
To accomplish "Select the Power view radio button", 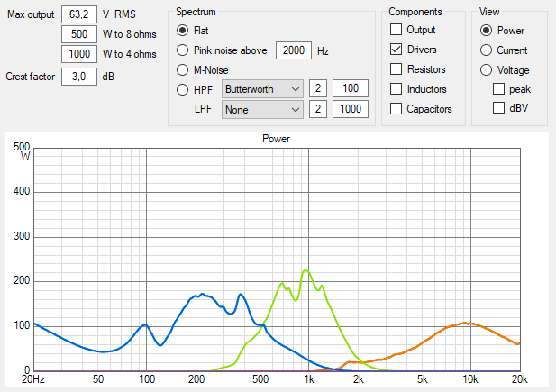I will (x=486, y=31).
